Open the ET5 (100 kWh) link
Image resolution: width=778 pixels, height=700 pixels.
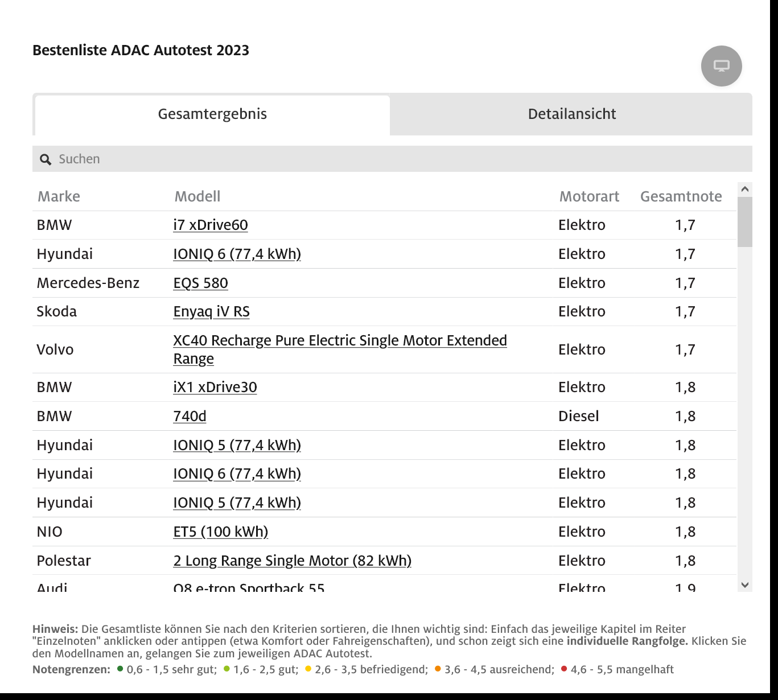point(220,532)
